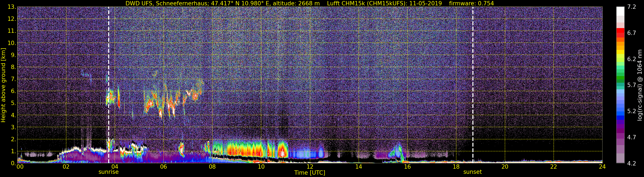Click the colorbar value '5.2'
Viewport: 644px width, 177px height.
click(632, 111)
